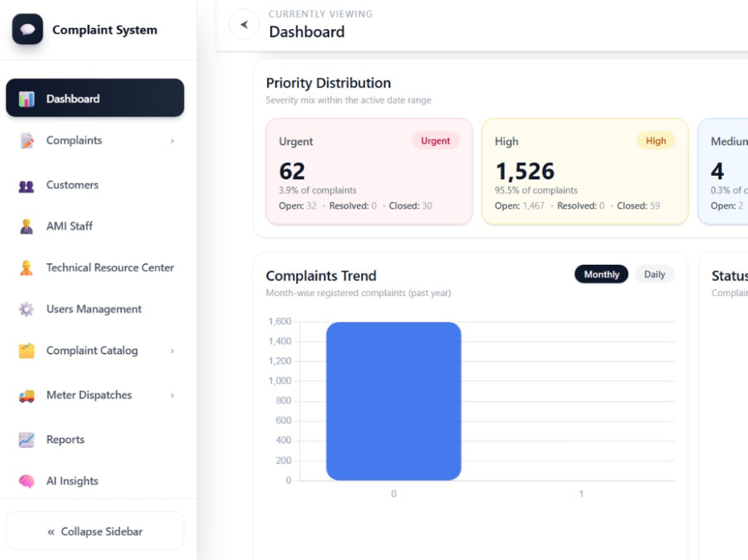Image resolution: width=748 pixels, height=560 pixels.
Task: Click High card 'Open: 1,467'
Action: (x=519, y=206)
